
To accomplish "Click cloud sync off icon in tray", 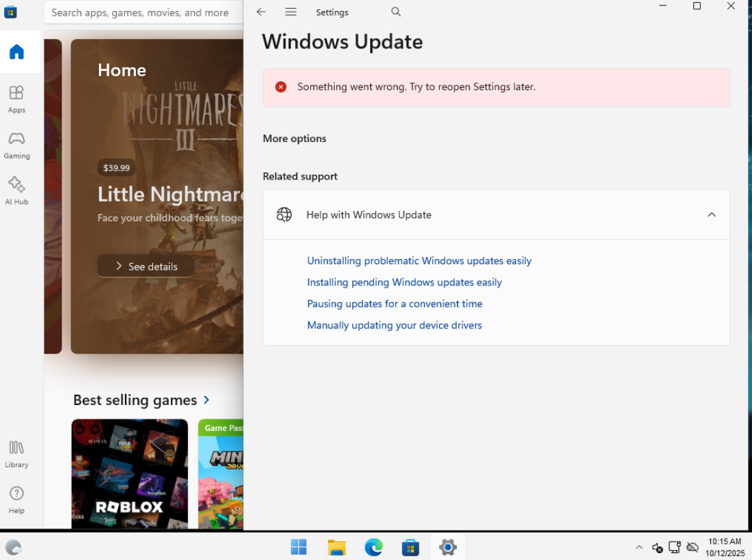I will (692, 547).
